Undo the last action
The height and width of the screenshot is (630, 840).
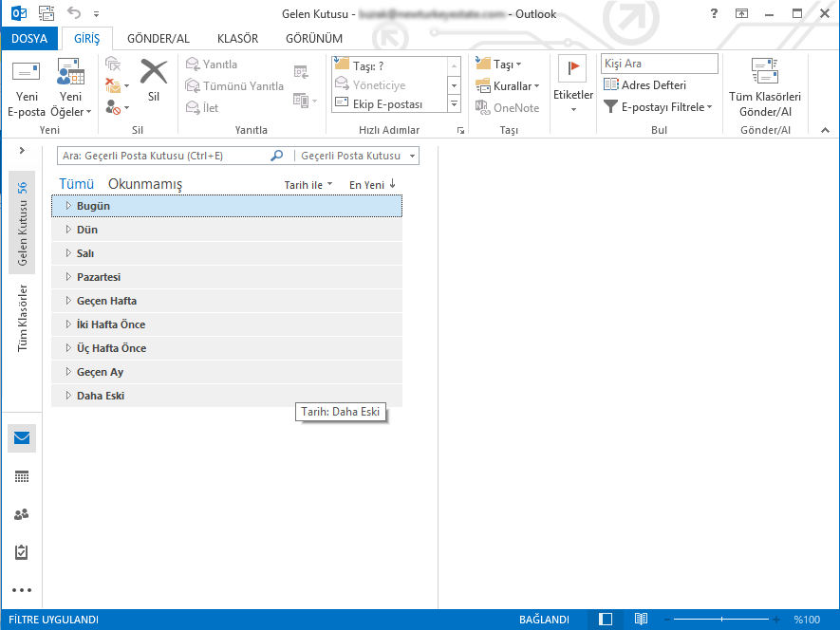pyautogui.click(x=74, y=13)
